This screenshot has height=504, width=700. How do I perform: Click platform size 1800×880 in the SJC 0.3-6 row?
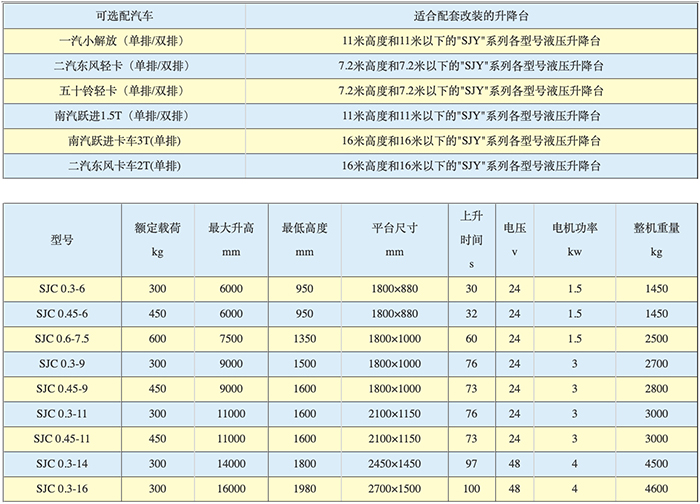point(395,289)
